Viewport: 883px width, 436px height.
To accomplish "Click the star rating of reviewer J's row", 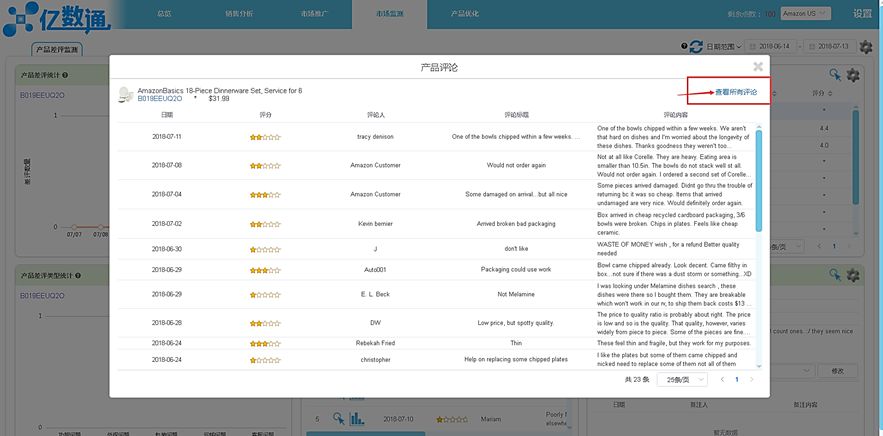I will [265, 249].
